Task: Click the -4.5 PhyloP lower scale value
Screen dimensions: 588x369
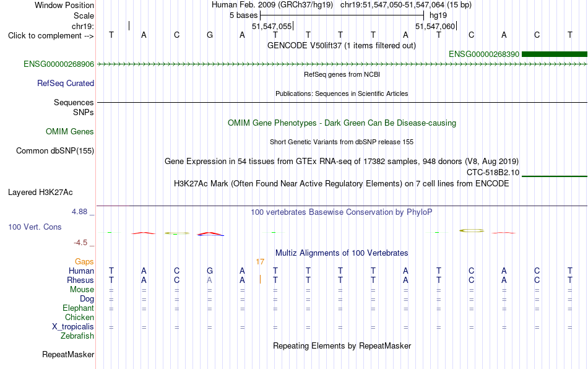Action: (x=80, y=243)
